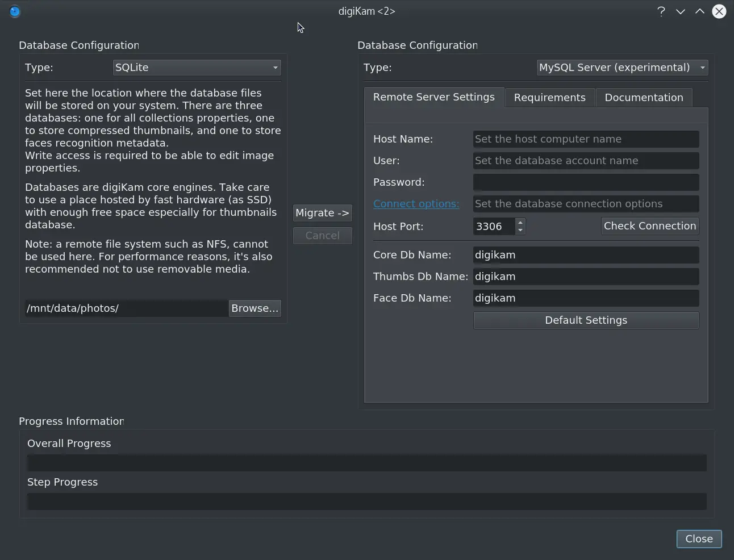
Task: Click the 'Thumbs Db Name:' label
Action: tap(420, 277)
